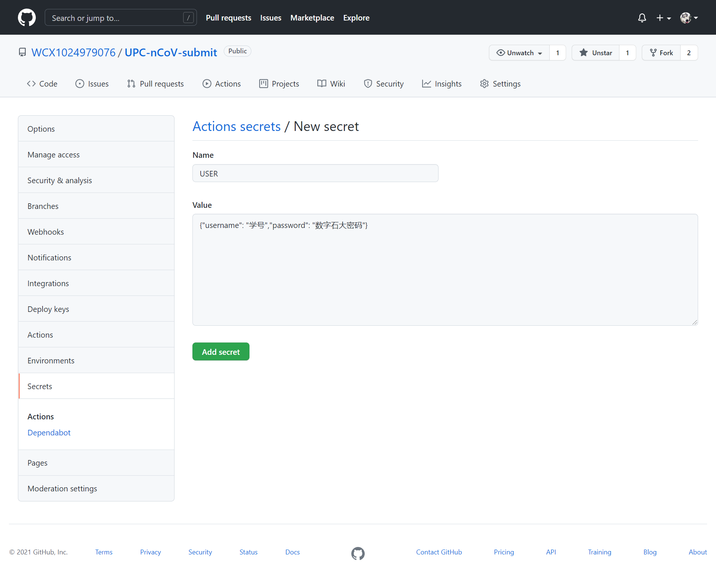
Task: Click the footer GitHub mark icon
Action: (358, 553)
